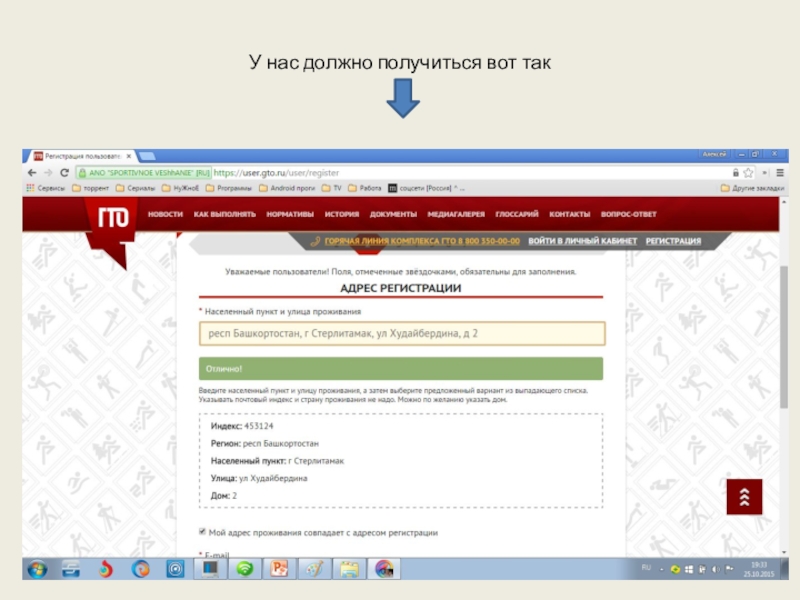
Task: Click the РЕГИСТРАЦИЯ link
Action: [x=673, y=241]
